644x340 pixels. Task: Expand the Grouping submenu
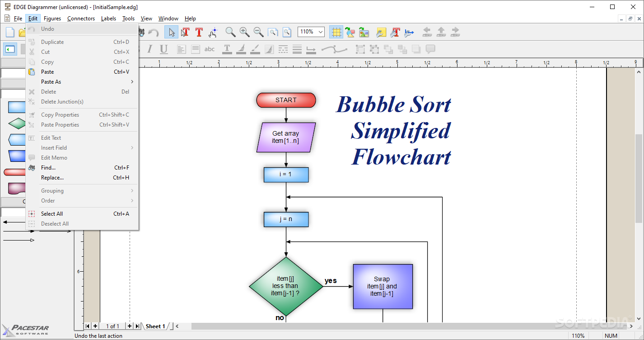pos(82,191)
